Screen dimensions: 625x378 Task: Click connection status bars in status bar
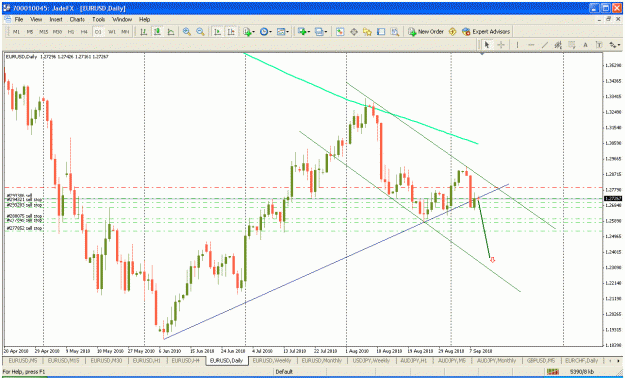pos(553,372)
